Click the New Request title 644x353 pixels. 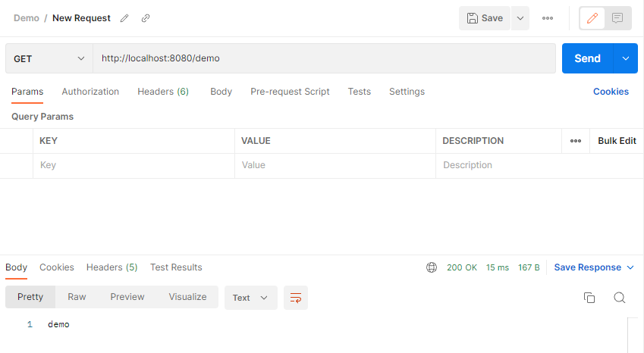coord(81,18)
